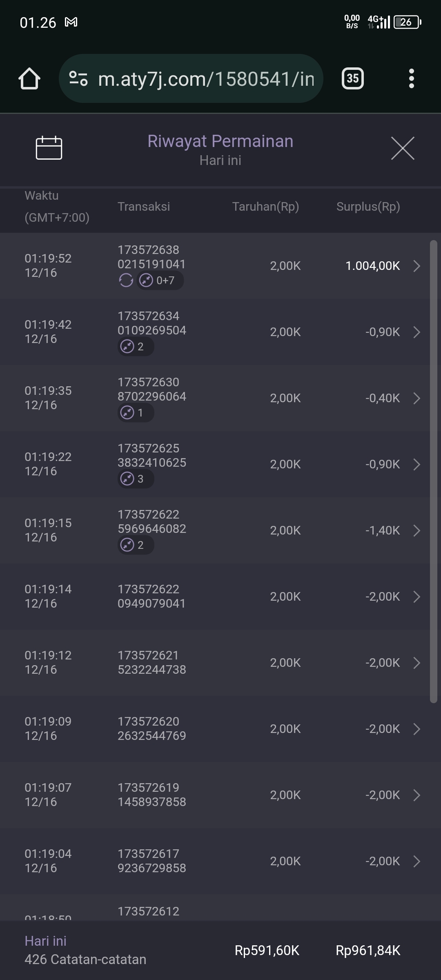The height and width of the screenshot is (980, 441).
Task: Expand details for the 01:19:35 record
Action: 416,398
